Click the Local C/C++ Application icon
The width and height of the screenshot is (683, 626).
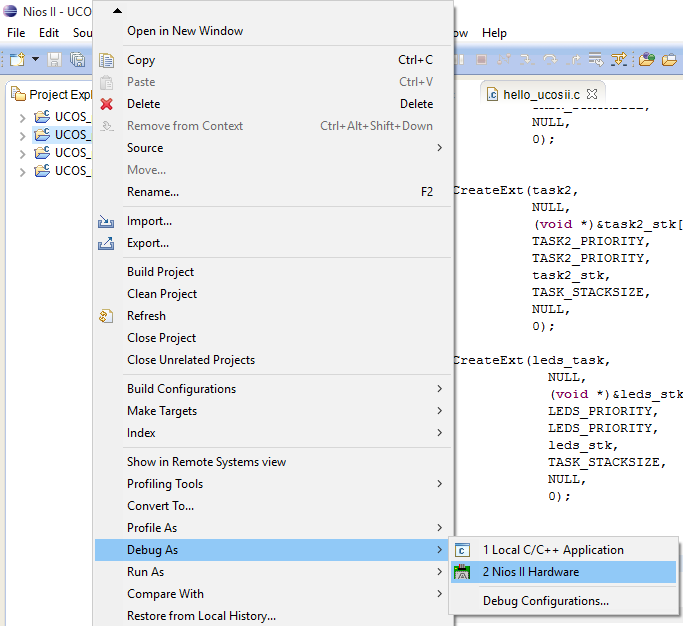pos(462,550)
